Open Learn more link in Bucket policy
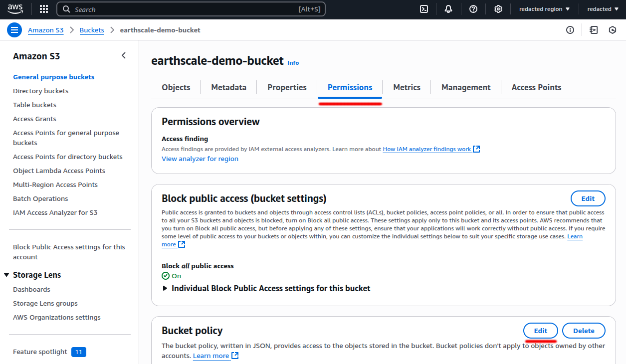The width and height of the screenshot is (626, 364). (x=211, y=356)
